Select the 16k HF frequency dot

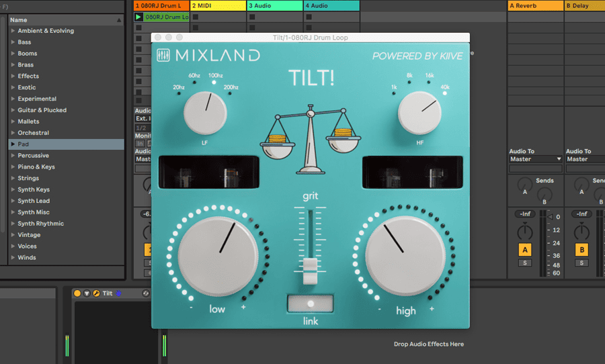point(429,82)
